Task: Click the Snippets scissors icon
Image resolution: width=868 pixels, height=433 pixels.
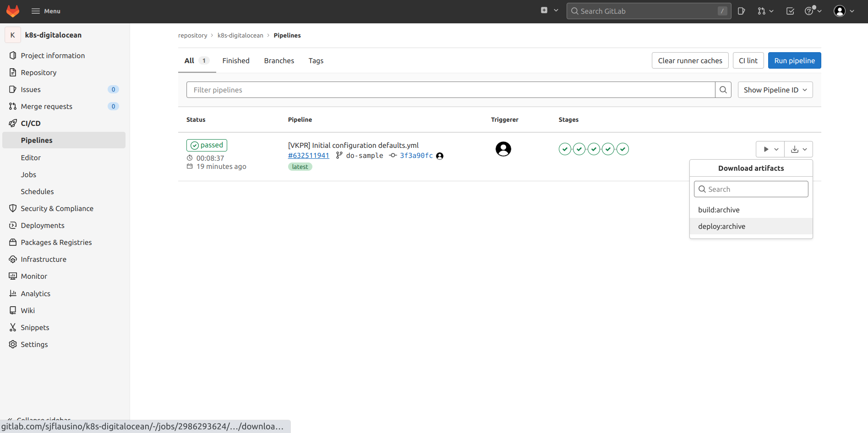Action: coord(13,327)
